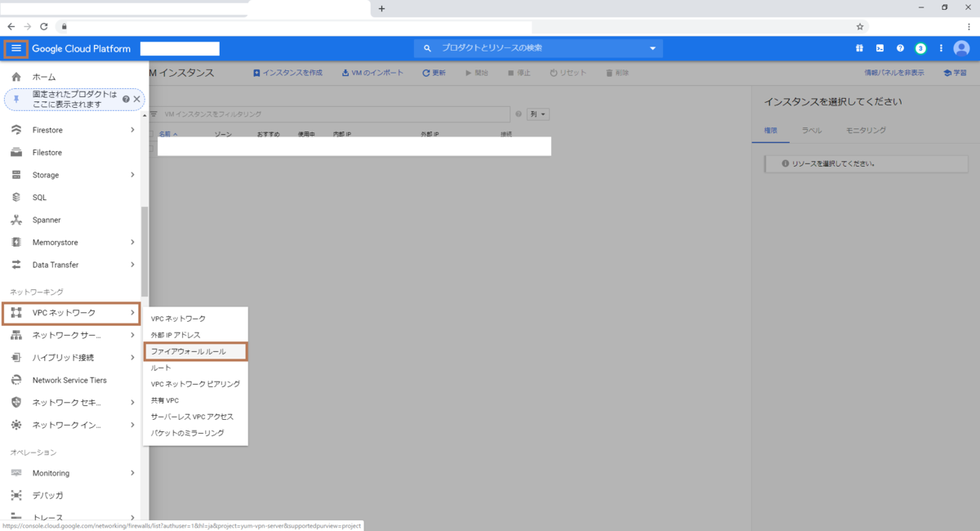Screen dimensions: 980x531
Task: Open the hamburger navigation menu
Action: [x=16, y=48]
